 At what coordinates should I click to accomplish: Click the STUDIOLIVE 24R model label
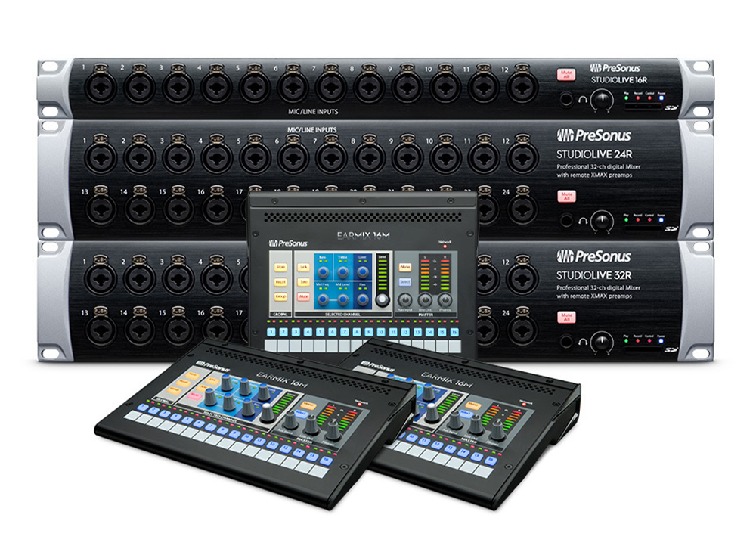tap(594, 155)
